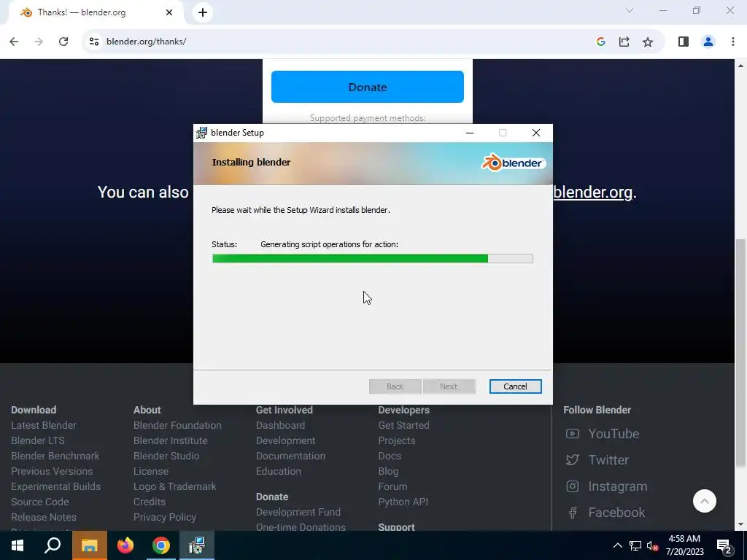Click the disabled Next button

click(449, 386)
